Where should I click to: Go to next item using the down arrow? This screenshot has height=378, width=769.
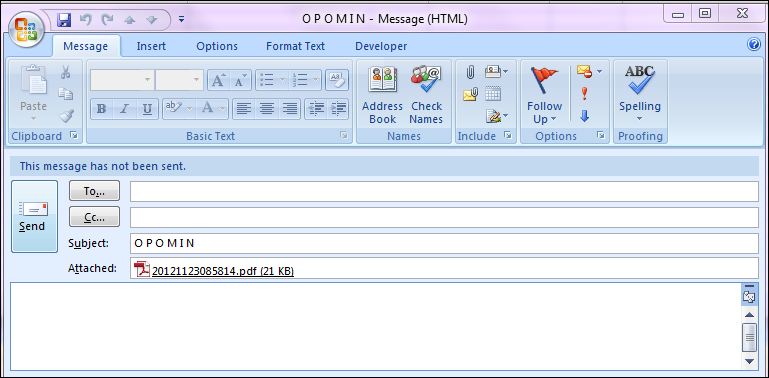click(x=151, y=20)
